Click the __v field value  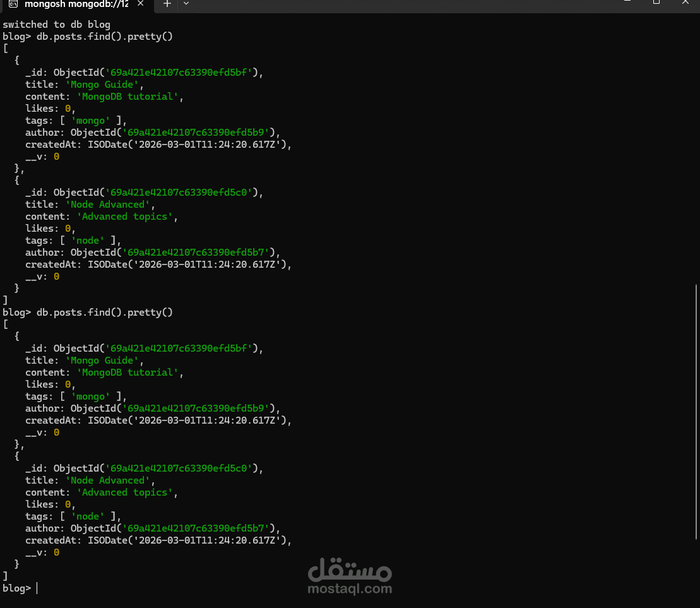pos(56,156)
